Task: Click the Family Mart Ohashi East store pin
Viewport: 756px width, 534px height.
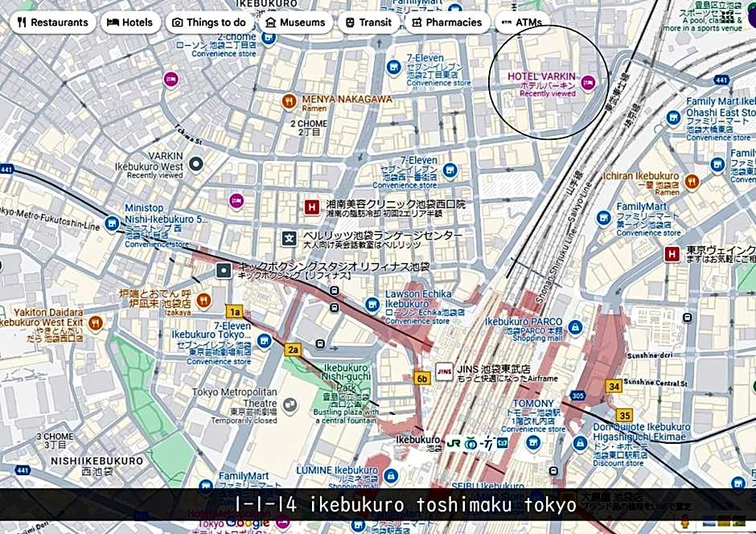Action: [673, 118]
